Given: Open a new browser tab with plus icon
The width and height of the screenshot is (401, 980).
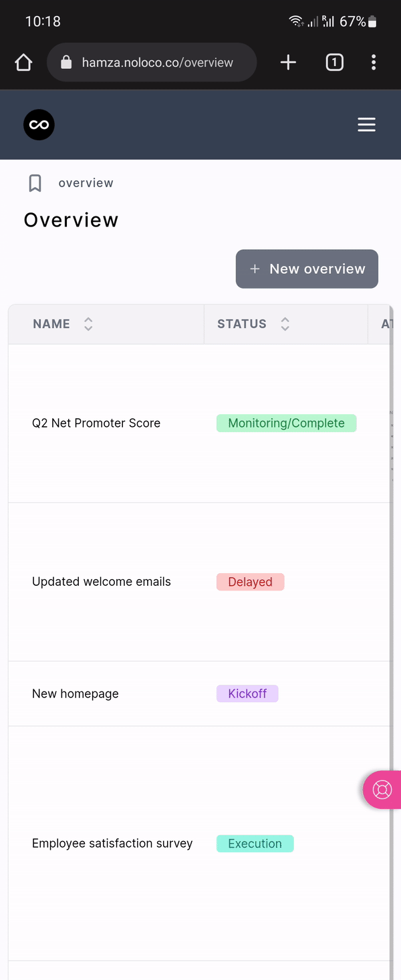Looking at the screenshot, I should [x=288, y=63].
